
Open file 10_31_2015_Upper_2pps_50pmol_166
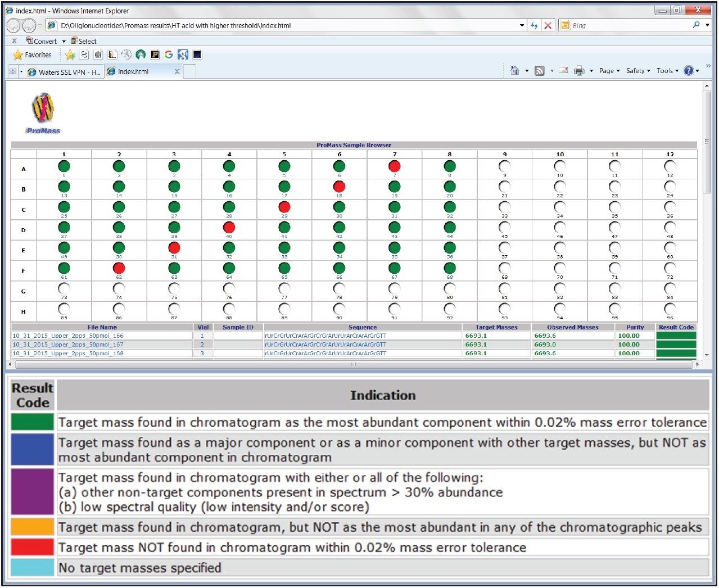68,336
